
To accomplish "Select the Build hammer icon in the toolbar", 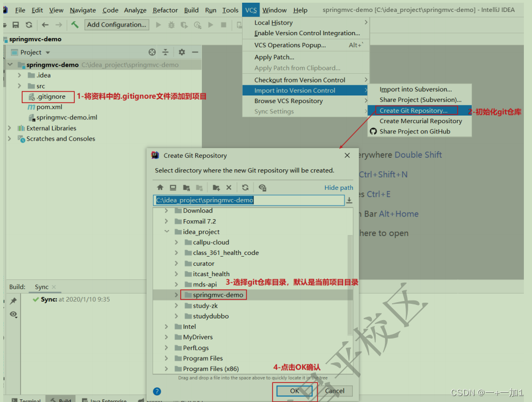I will [74, 24].
